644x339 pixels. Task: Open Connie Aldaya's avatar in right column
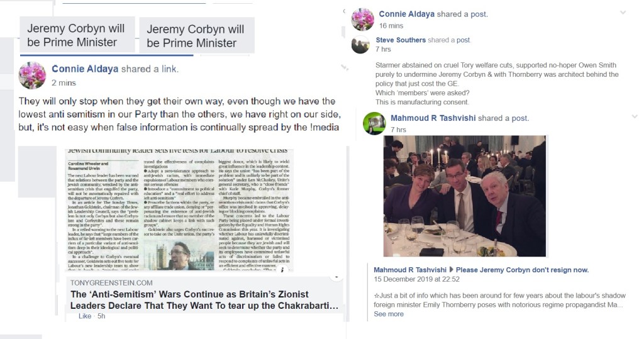[363, 19]
